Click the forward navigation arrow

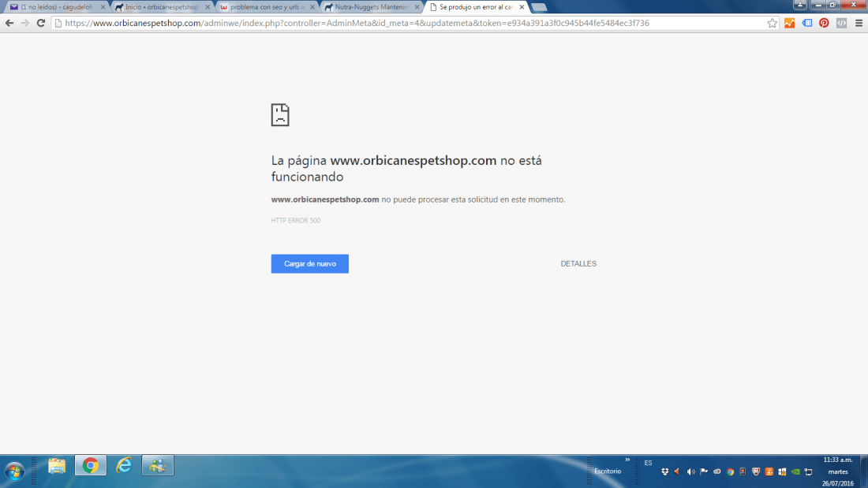[x=25, y=23]
